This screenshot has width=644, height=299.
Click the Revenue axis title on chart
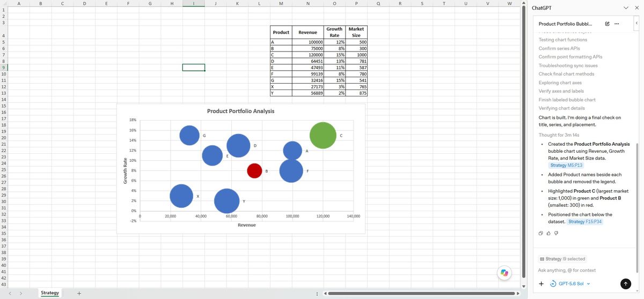(247, 225)
